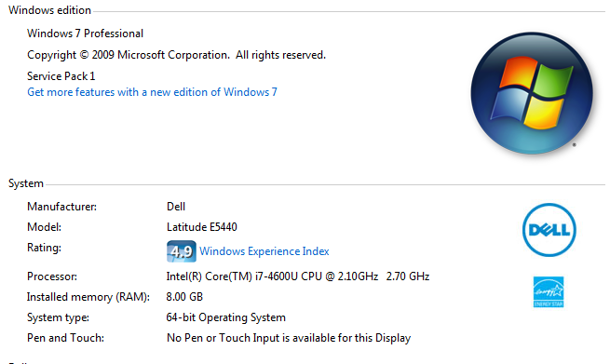Open 'Get more features with a new edition' link

tap(152, 92)
